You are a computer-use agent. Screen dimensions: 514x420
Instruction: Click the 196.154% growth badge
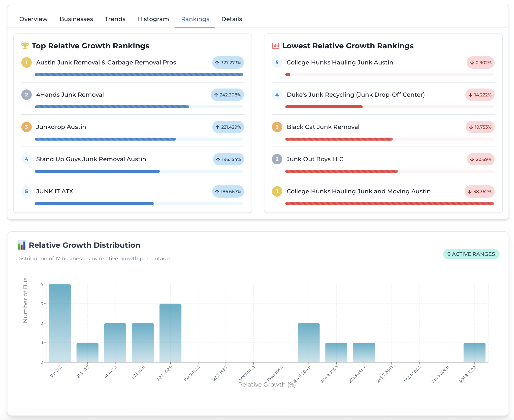pyautogui.click(x=228, y=159)
